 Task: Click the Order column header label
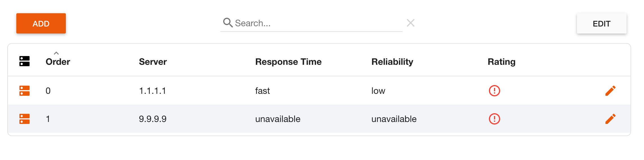pyautogui.click(x=58, y=62)
